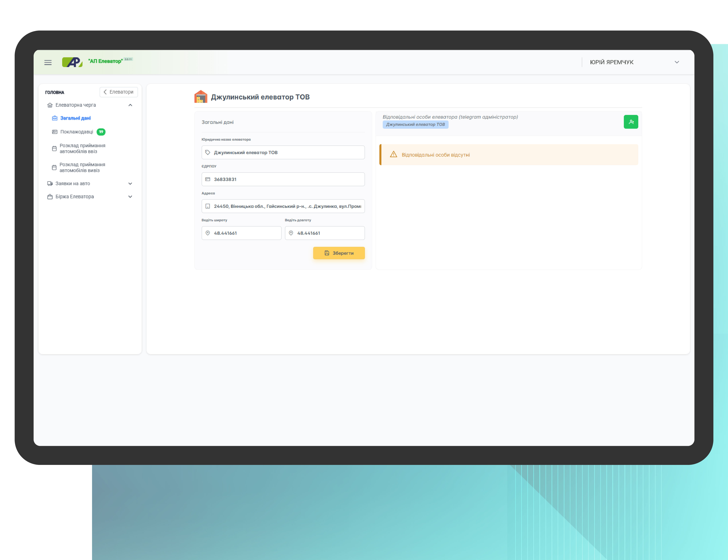Select the Загальні дані menu item

pos(75,118)
